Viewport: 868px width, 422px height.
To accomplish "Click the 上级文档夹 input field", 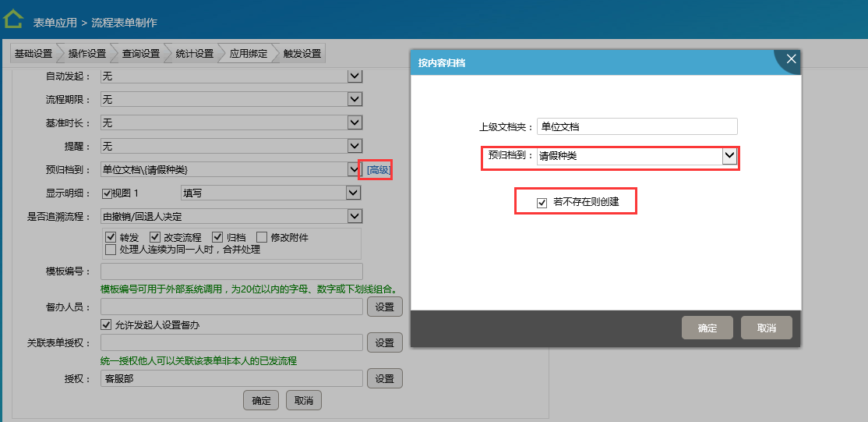I will (637, 126).
